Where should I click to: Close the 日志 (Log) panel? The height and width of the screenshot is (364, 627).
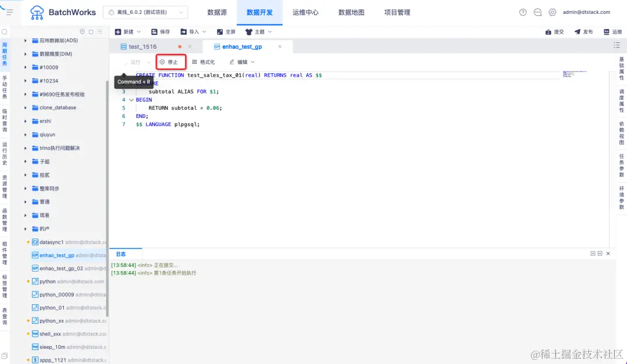[x=608, y=254]
